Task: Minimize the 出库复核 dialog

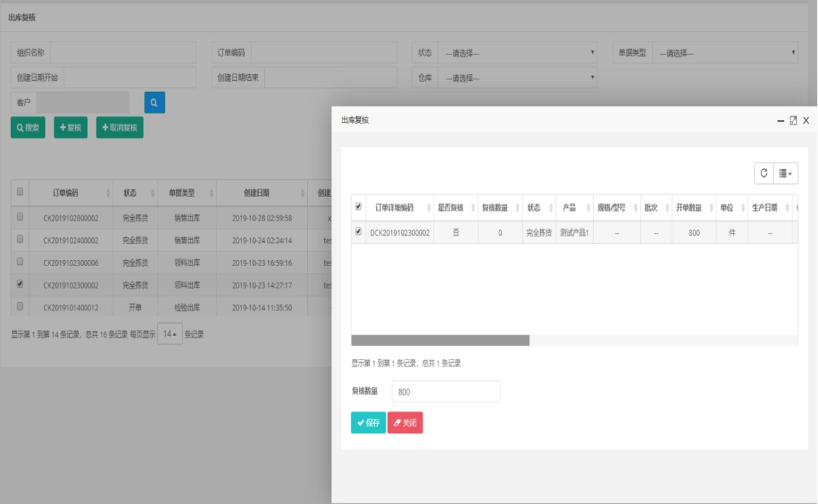Action: [x=781, y=120]
